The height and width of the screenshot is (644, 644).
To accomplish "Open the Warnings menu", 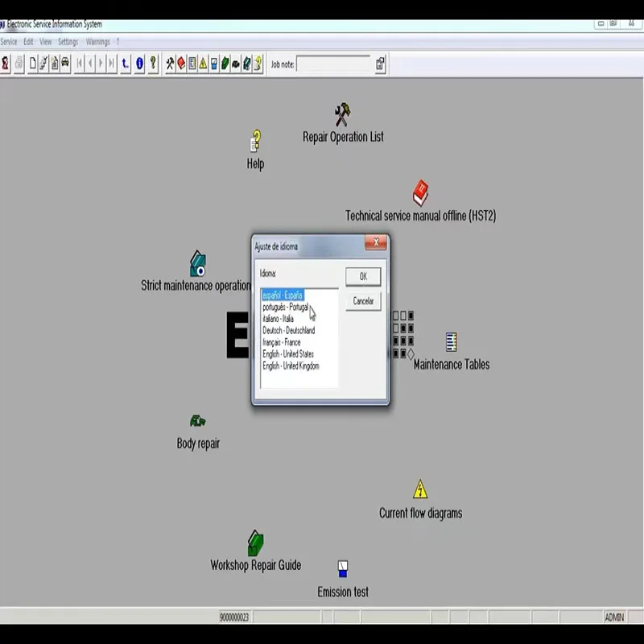I will (97, 42).
